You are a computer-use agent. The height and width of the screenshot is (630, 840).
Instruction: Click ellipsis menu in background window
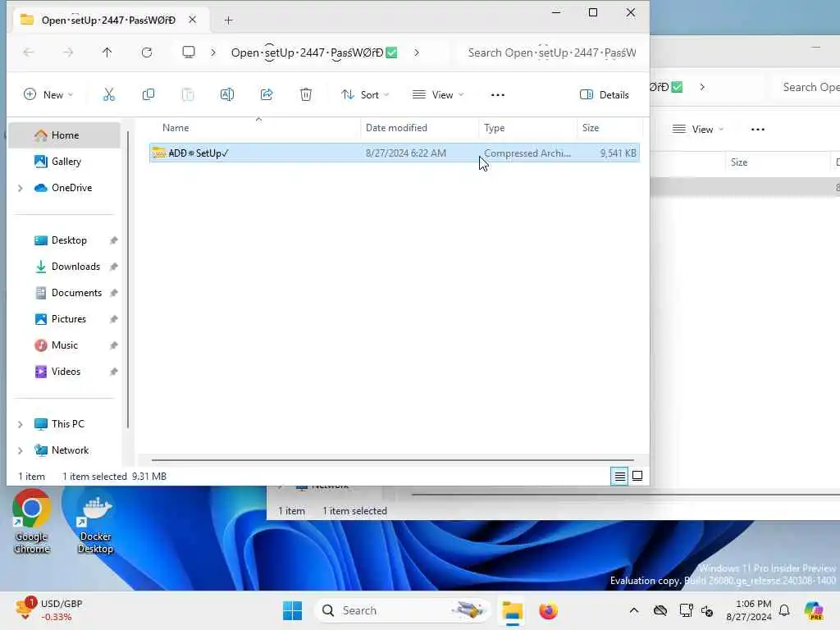[757, 129]
